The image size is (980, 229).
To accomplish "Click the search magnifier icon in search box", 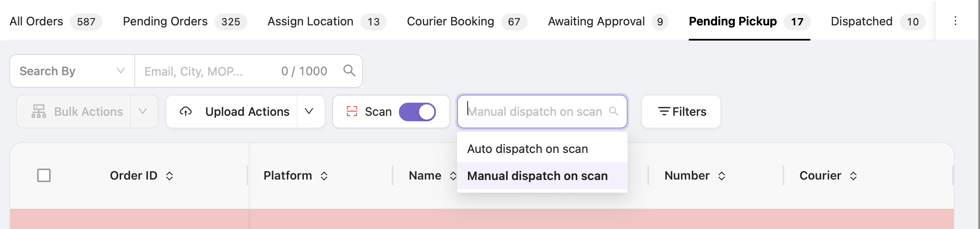I will (349, 71).
